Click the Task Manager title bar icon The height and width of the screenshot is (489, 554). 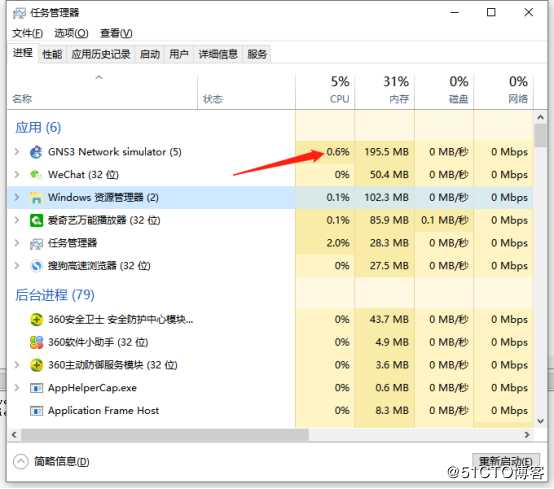coord(19,13)
